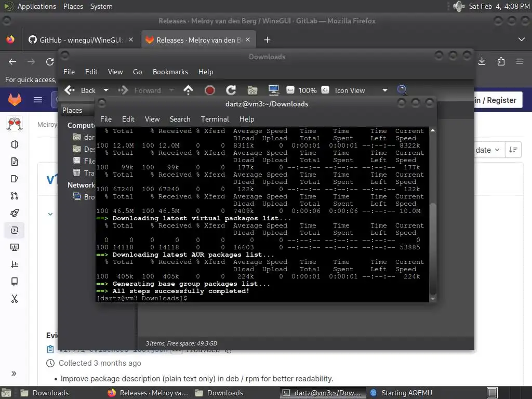Collapse the release section chevron
This screenshot has width=532, height=399.
[50, 214]
